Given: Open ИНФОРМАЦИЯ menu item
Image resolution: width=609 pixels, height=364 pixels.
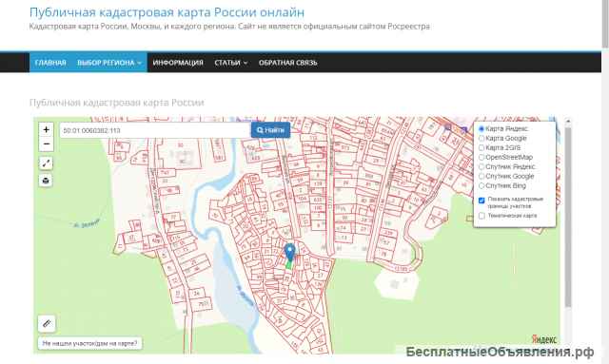Looking at the screenshot, I should (178, 63).
